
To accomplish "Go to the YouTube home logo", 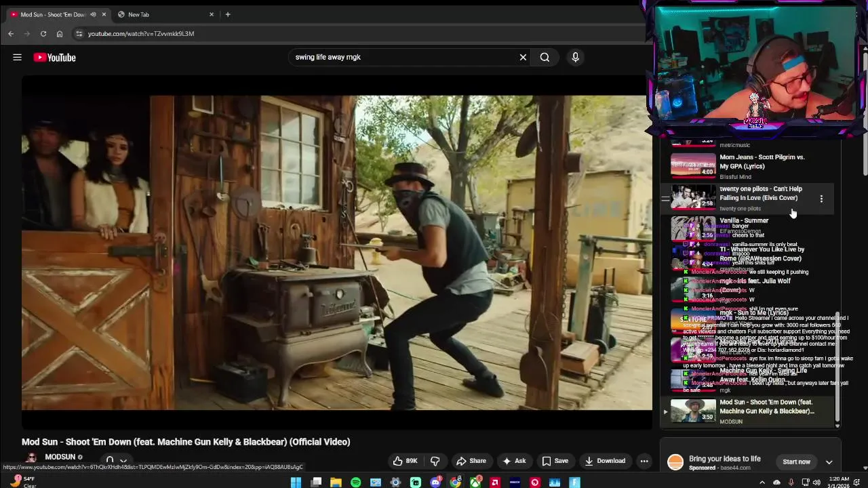I will click(x=54, y=58).
